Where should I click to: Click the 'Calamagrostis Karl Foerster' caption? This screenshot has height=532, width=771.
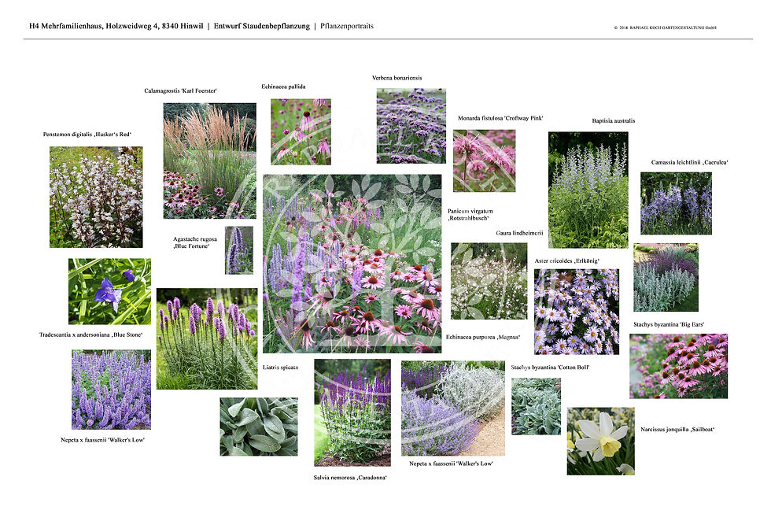pos(180,91)
